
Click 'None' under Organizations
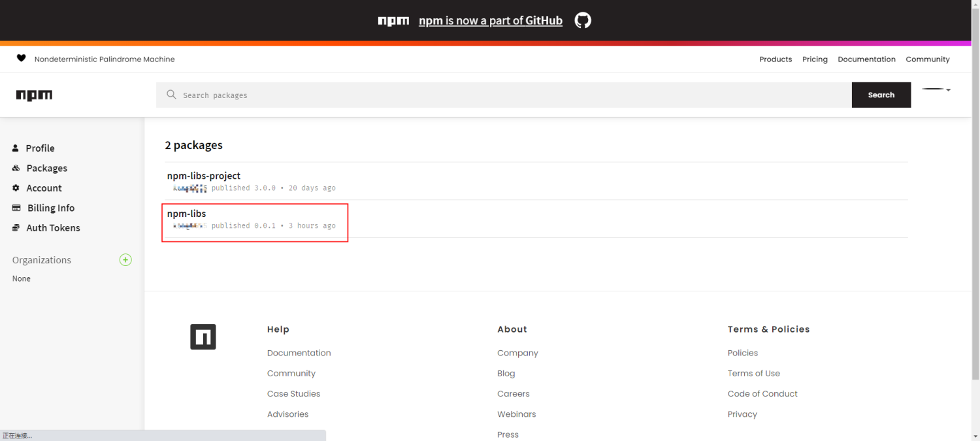coord(22,279)
